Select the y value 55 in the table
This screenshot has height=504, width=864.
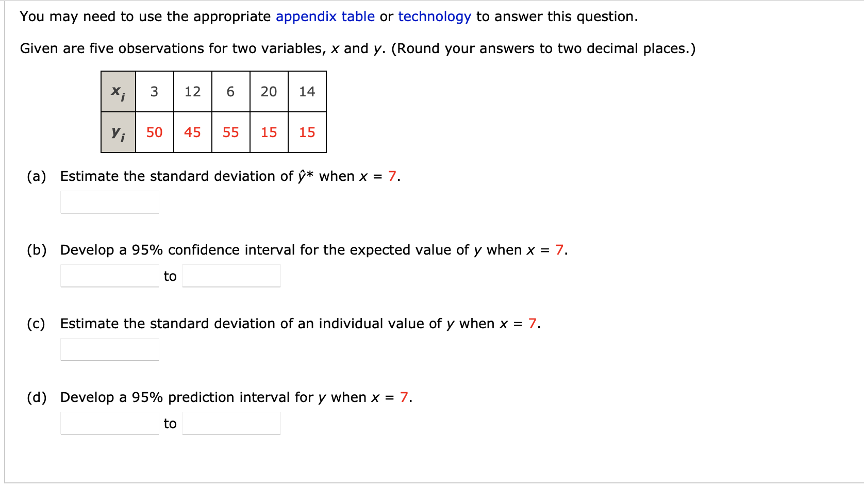(x=230, y=132)
